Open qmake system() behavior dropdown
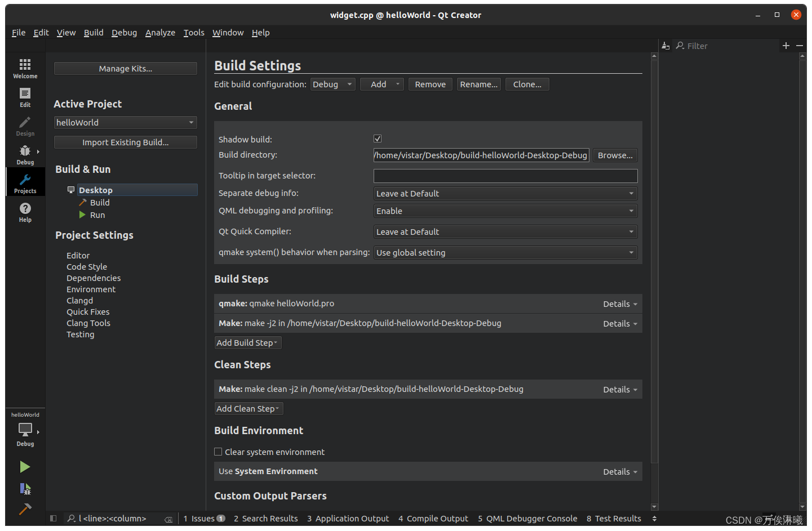The image size is (812, 531). click(505, 253)
